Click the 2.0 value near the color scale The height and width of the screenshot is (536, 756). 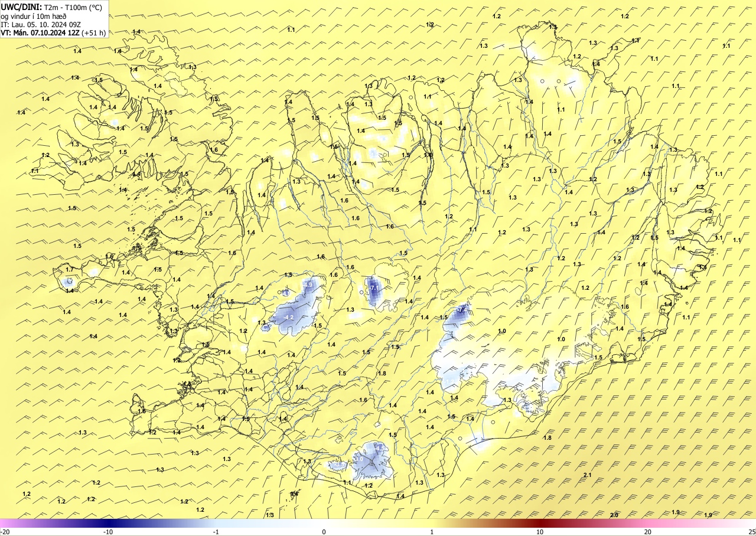614,515
